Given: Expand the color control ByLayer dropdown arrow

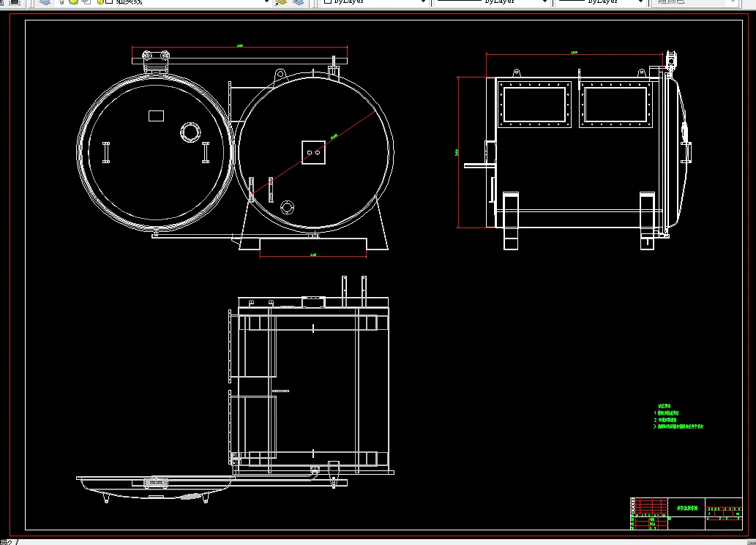Looking at the screenshot, I should click(423, 2).
